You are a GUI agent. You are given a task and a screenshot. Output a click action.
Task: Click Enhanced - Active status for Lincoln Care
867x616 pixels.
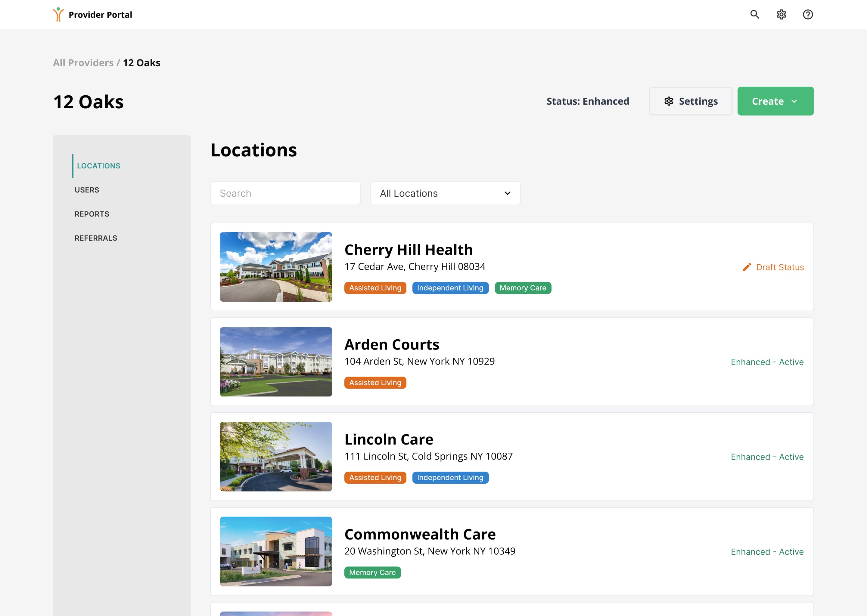click(767, 457)
